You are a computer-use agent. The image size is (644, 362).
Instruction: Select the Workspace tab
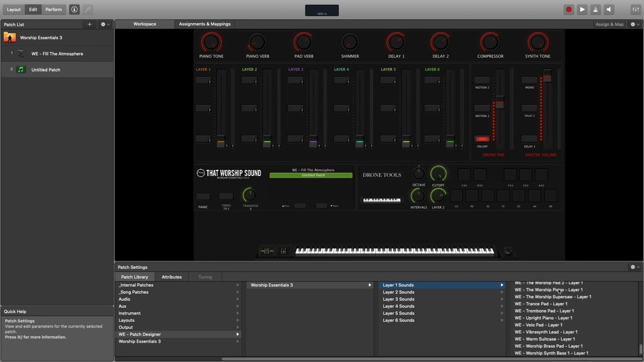tap(144, 24)
